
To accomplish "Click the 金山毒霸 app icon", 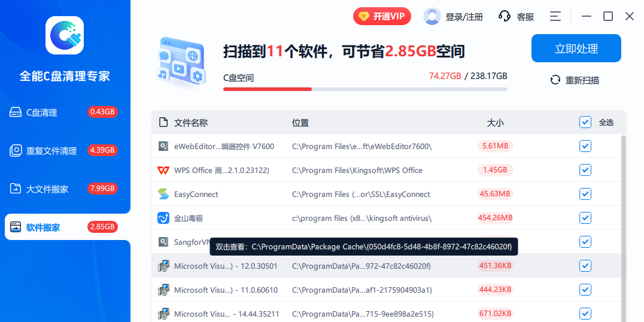I will coord(163,218).
